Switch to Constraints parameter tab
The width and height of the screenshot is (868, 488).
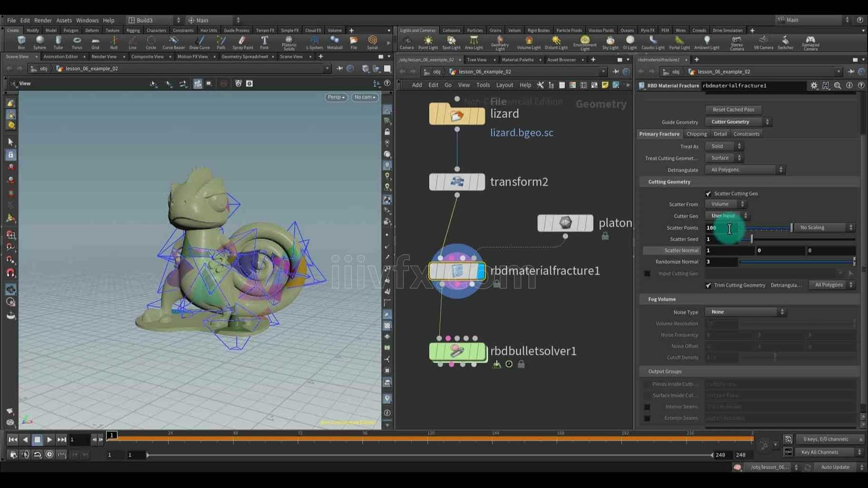click(746, 134)
